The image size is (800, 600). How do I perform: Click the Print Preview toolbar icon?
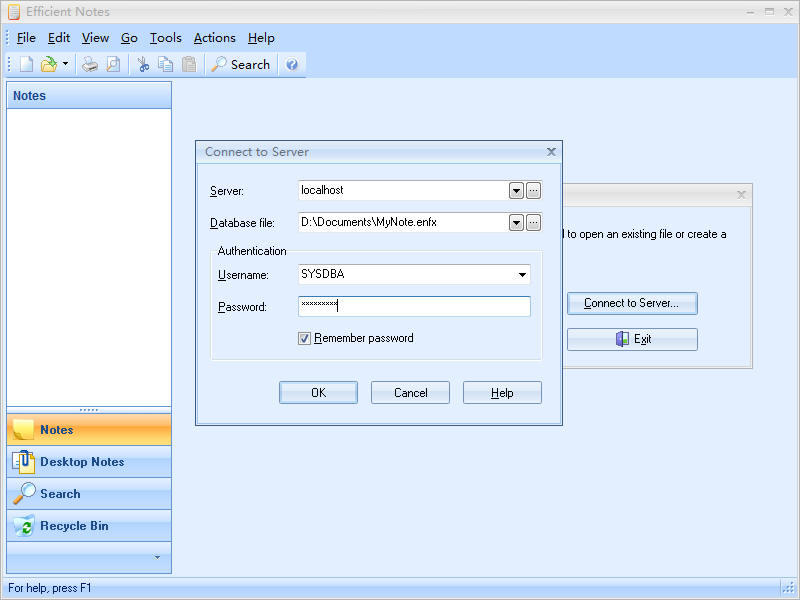click(113, 64)
